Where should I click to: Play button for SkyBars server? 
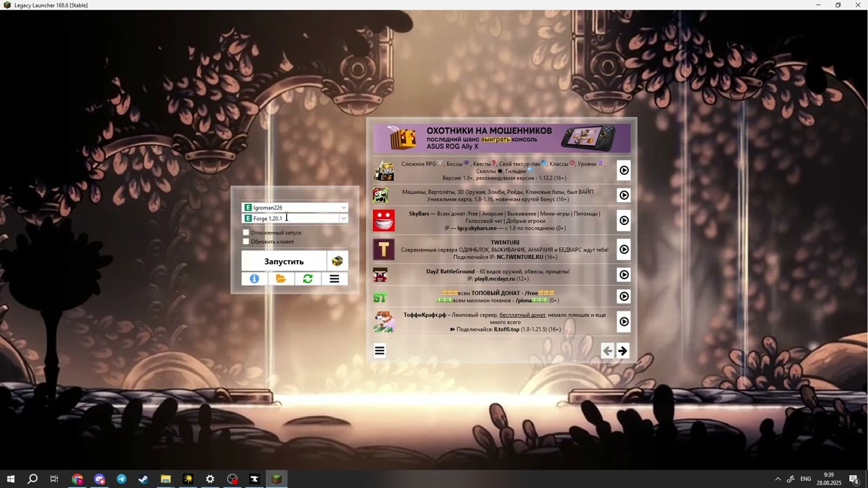pyautogui.click(x=624, y=220)
